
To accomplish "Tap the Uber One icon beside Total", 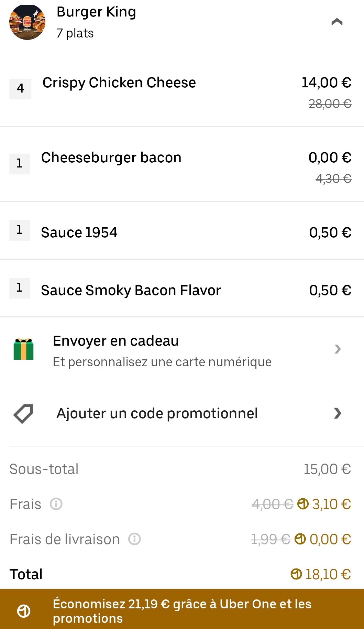I will click(296, 574).
